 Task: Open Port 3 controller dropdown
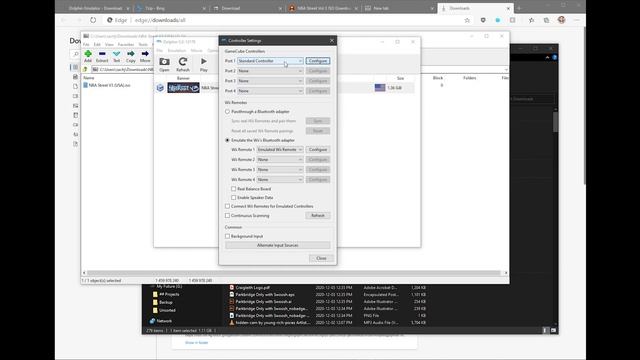click(x=270, y=81)
